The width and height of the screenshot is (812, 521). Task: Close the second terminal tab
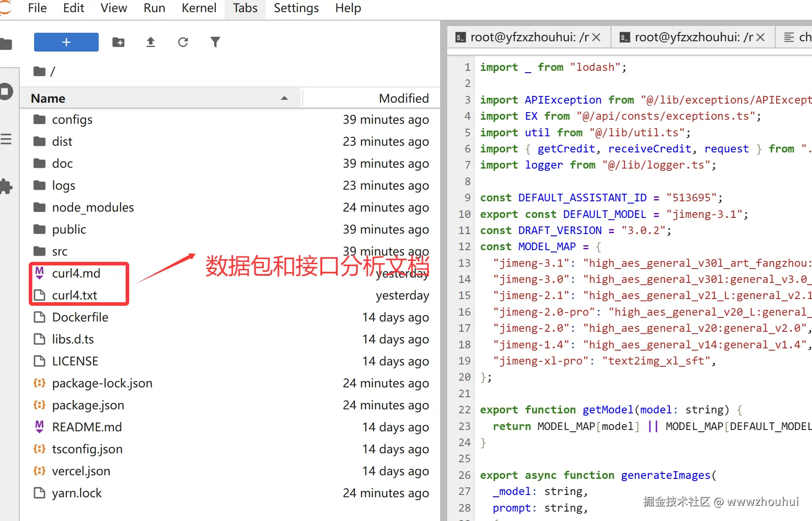(x=760, y=37)
